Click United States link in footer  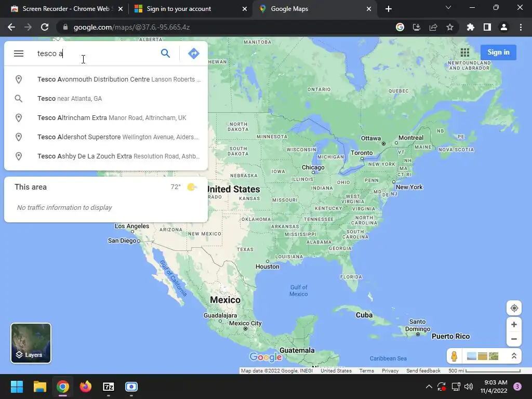(x=336, y=370)
